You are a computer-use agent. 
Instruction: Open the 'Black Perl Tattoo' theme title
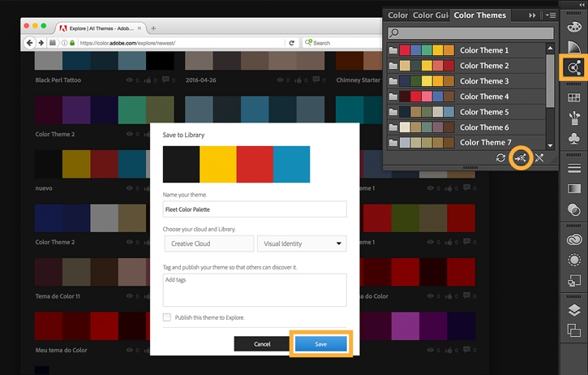point(58,80)
